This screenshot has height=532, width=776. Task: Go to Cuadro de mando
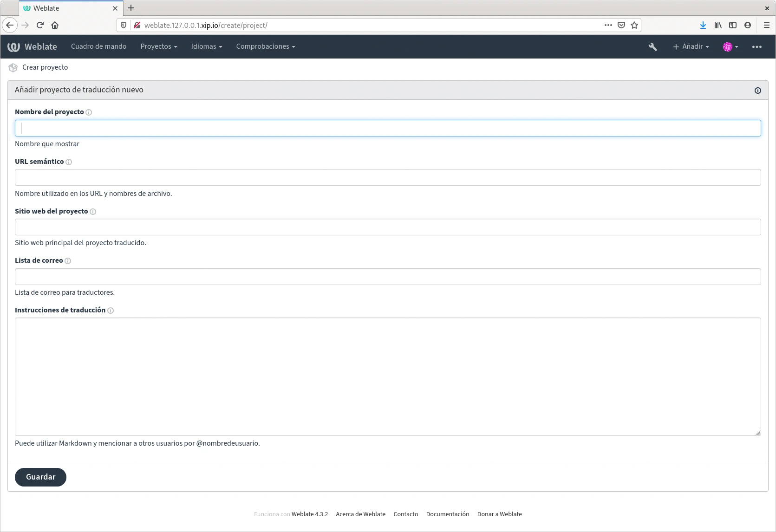98,46
